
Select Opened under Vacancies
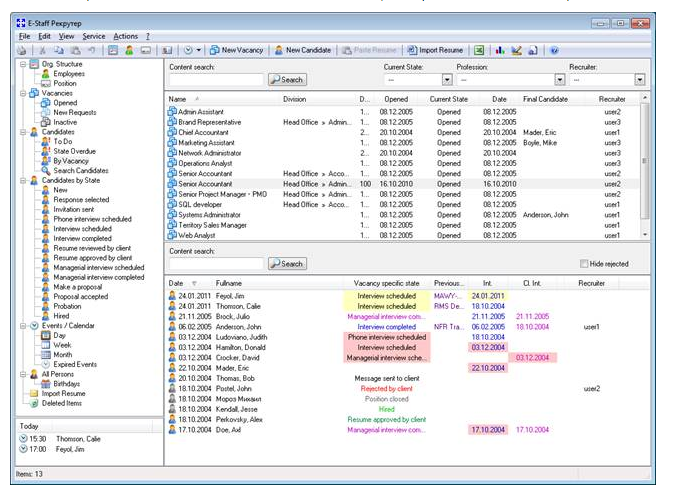click(65, 103)
